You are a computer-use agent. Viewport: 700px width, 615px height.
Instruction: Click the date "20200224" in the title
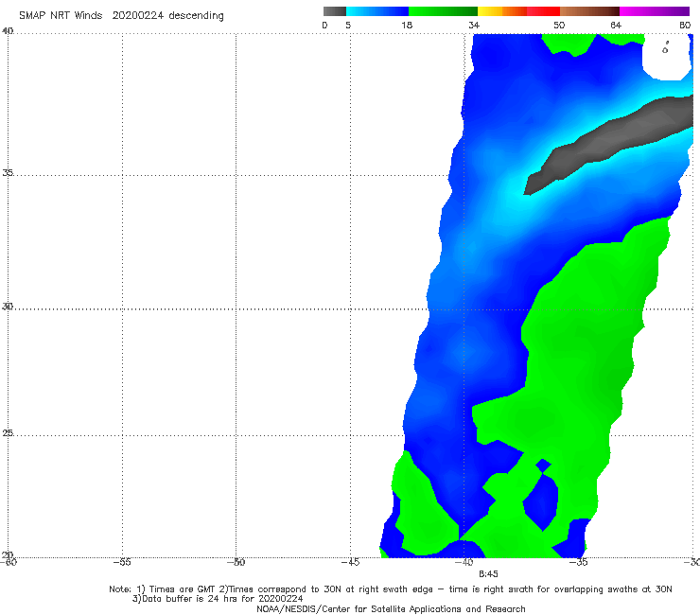click(138, 15)
